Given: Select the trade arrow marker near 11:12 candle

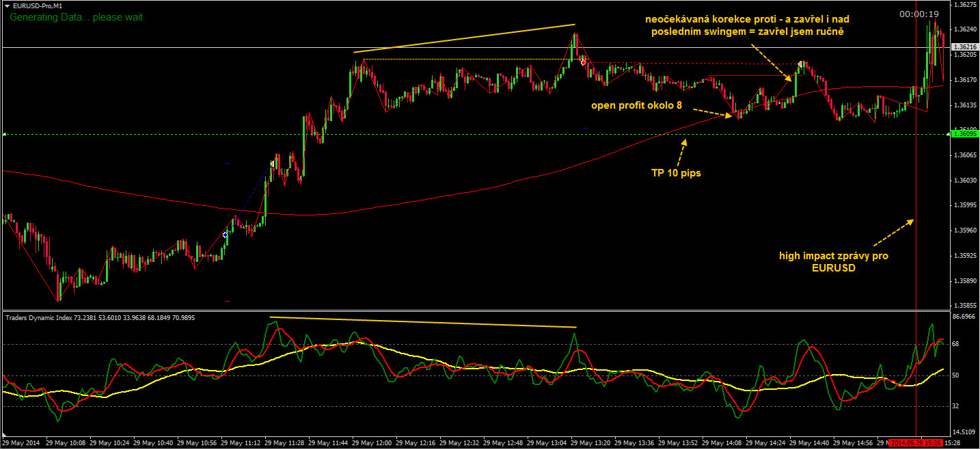Looking at the screenshot, I should (272, 164).
